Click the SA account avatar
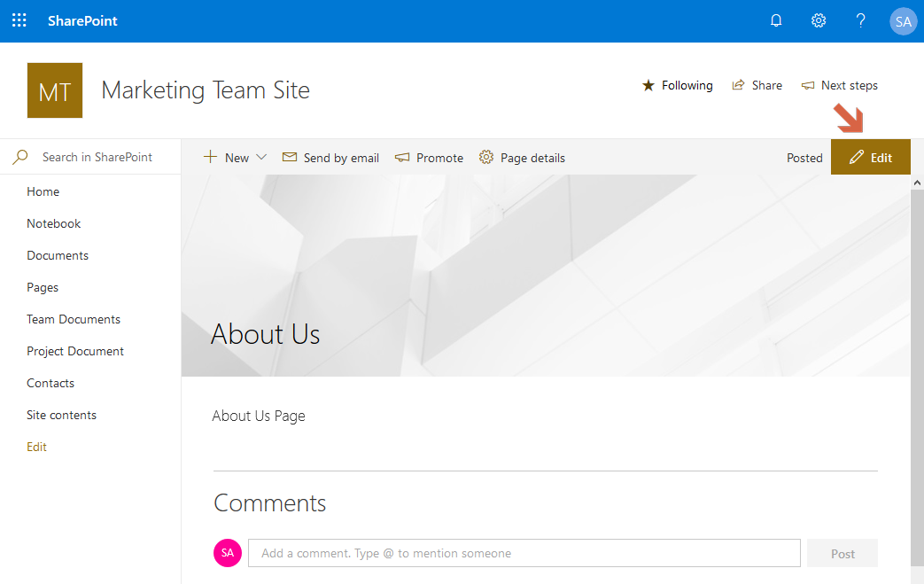Screen dimensions: 924x584 coord(903,20)
